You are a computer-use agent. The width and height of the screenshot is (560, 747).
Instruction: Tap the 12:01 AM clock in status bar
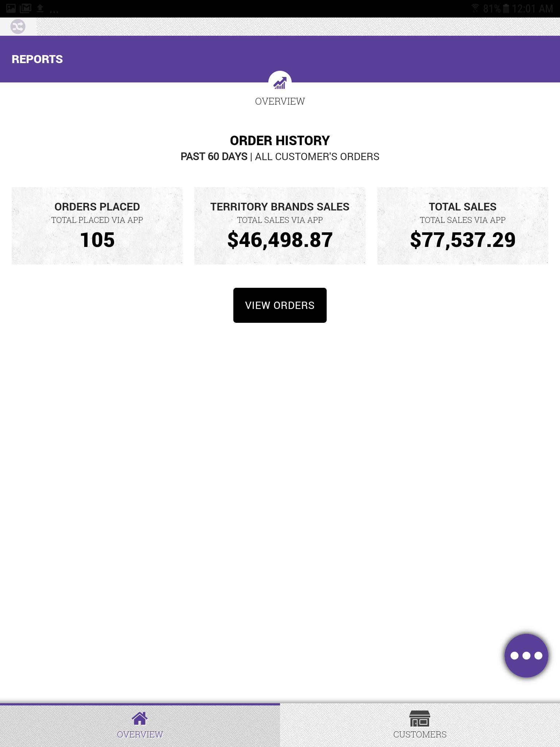click(x=532, y=8)
